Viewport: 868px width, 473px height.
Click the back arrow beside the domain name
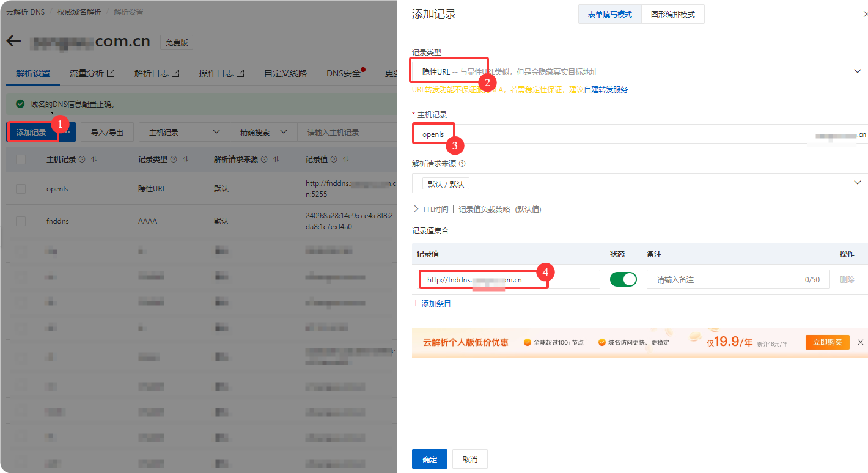13,42
